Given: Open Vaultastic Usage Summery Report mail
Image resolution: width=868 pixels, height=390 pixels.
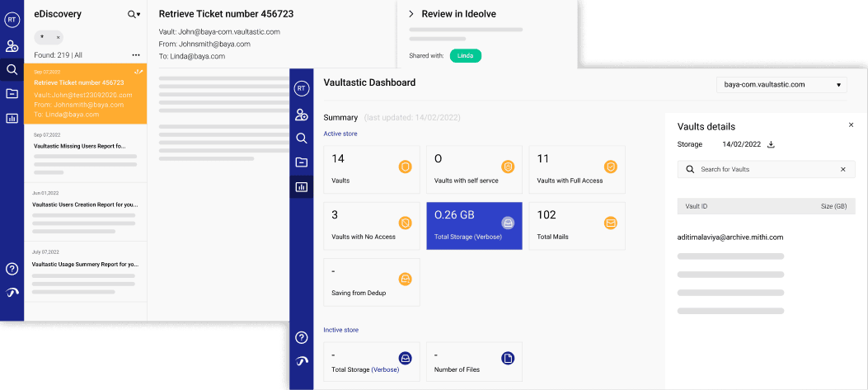Looking at the screenshot, I should pos(85,272).
